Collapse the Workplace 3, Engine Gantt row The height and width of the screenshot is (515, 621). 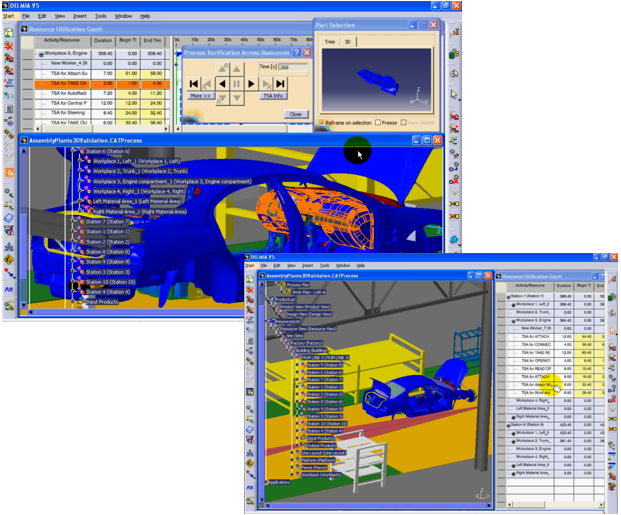pos(41,54)
